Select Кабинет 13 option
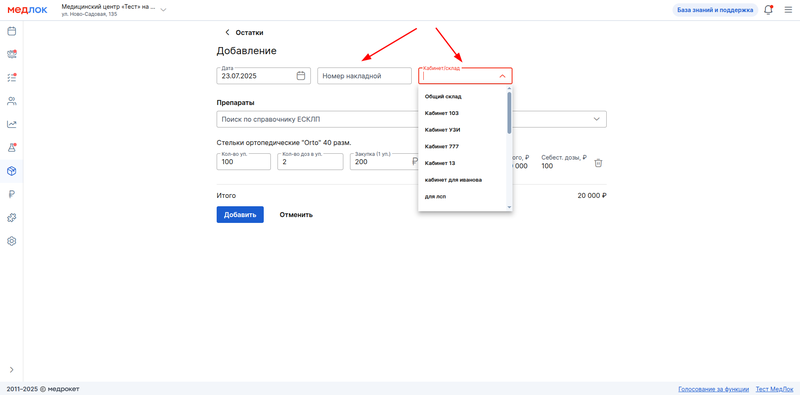Screen dimensions: 800x395 point(462,163)
